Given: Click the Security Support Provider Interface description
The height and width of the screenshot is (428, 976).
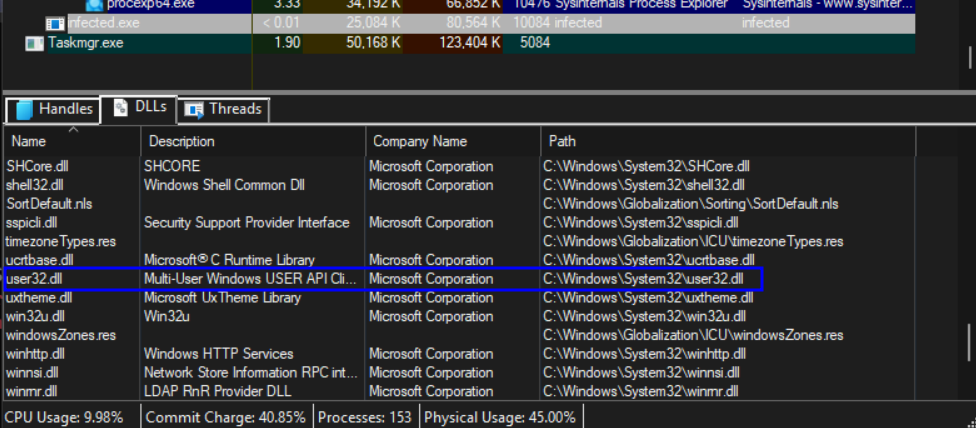Looking at the screenshot, I should pos(246,223).
